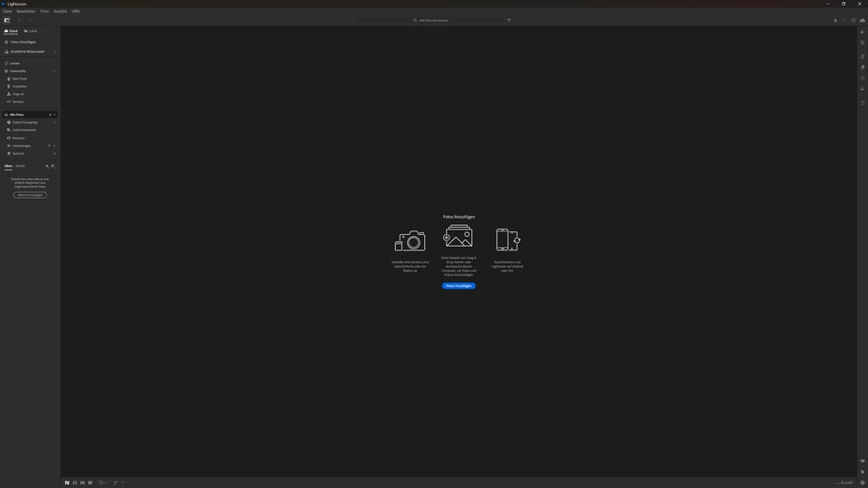The image size is (868, 488).
Task: Open the Comments panel icon in lower right
Action: (863, 461)
